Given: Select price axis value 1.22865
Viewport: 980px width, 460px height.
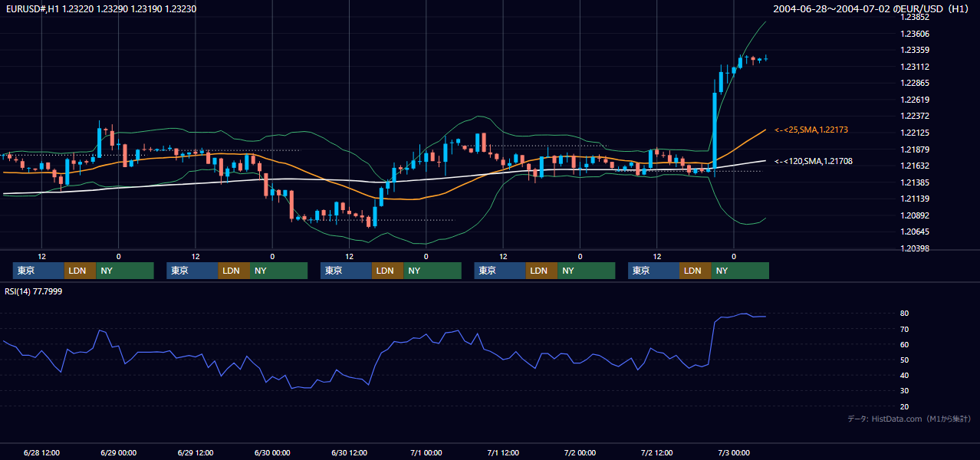Looking at the screenshot, I should (x=915, y=83).
